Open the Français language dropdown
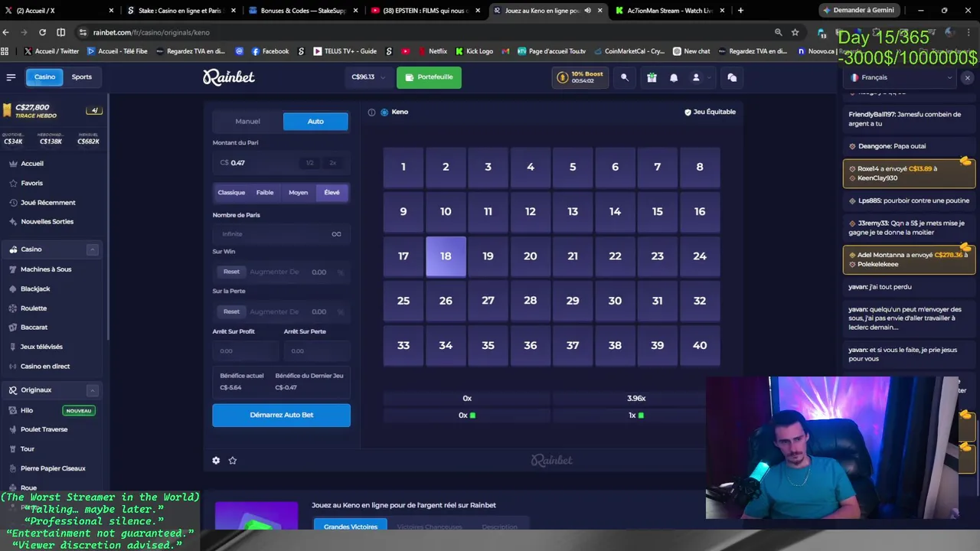980x551 pixels. click(x=900, y=77)
